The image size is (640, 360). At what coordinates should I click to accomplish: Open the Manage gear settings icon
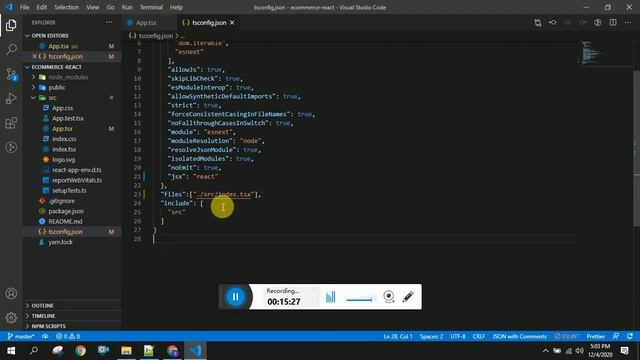(11, 318)
